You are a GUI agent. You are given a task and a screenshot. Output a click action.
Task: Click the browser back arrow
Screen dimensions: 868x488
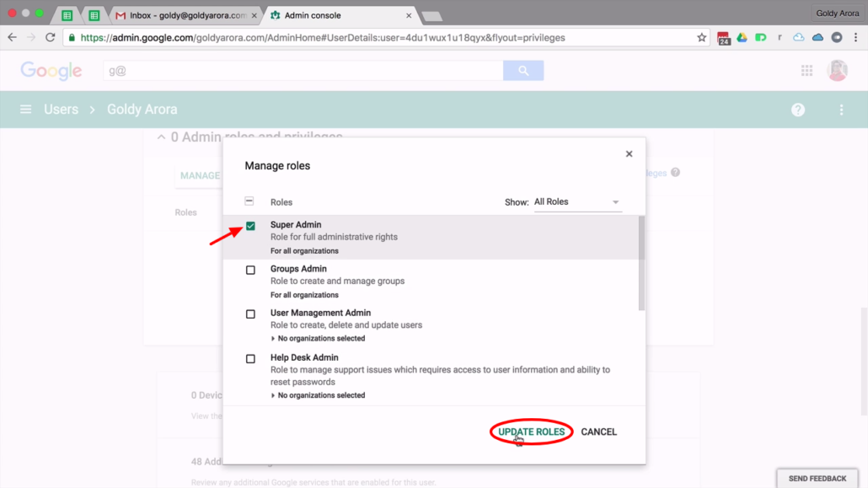click(12, 38)
